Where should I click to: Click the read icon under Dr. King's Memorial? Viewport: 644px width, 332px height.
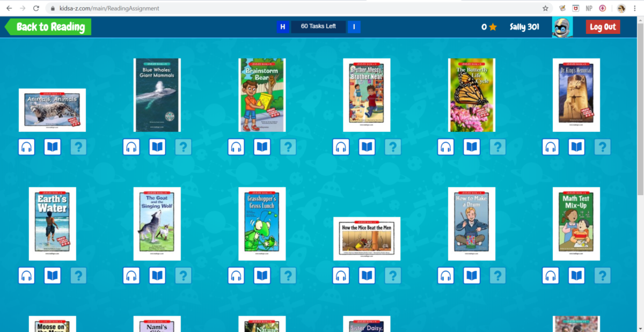click(x=576, y=146)
